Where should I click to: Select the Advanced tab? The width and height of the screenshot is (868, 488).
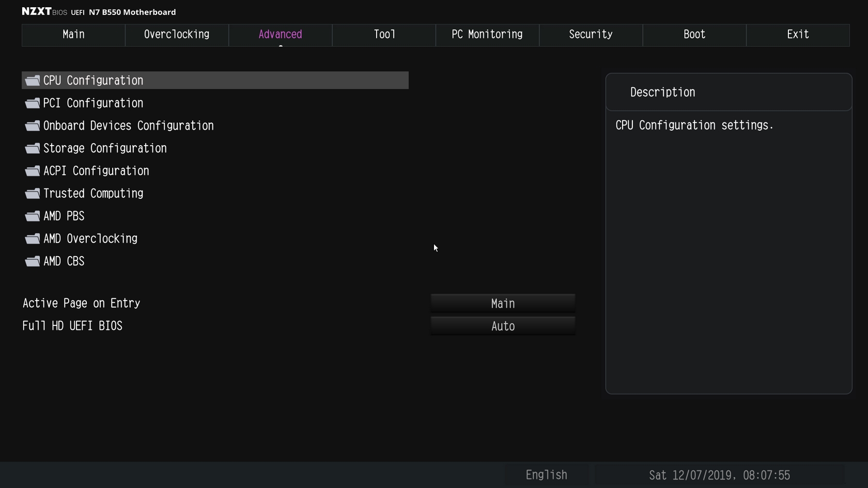pyautogui.click(x=280, y=35)
